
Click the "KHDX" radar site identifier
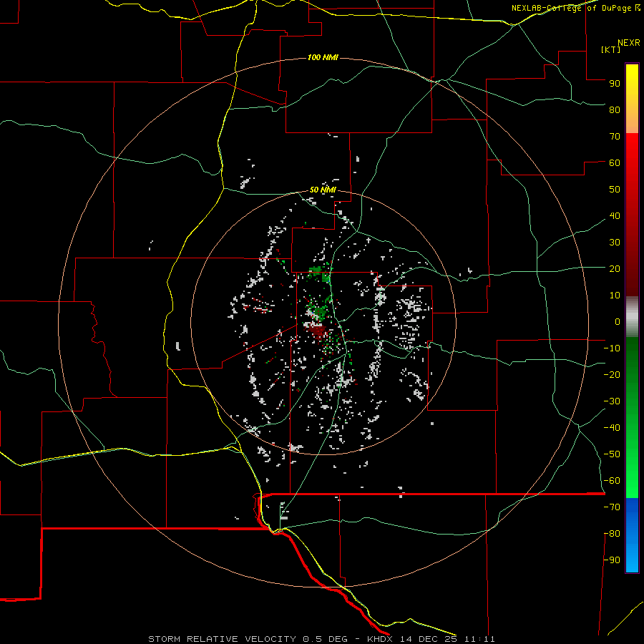[x=380, y=639]
